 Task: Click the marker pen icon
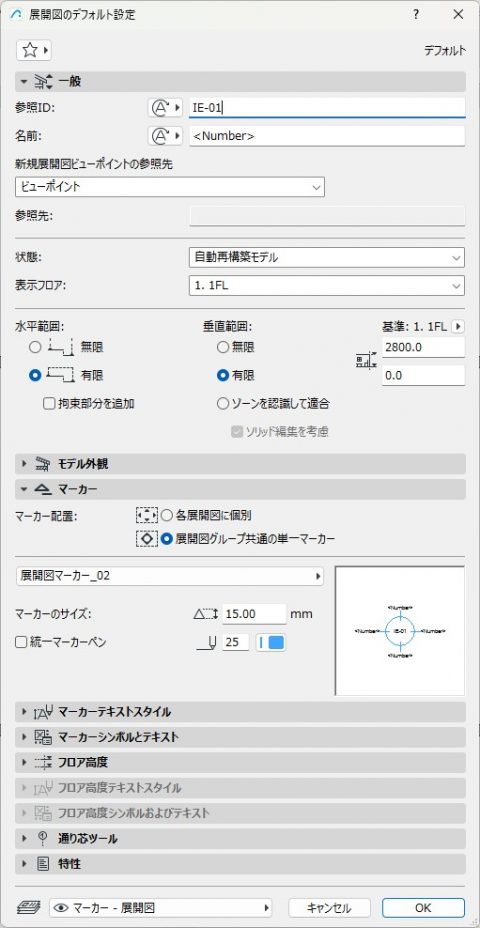coord(207,643)
